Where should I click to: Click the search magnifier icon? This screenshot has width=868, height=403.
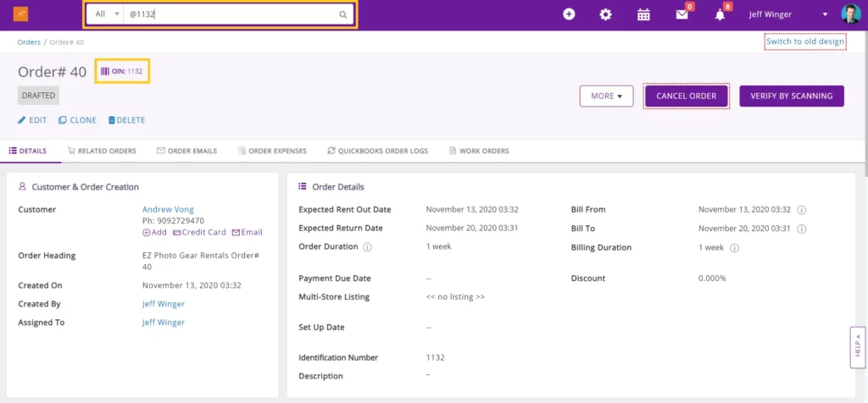pyautogui.click(x=343, y=15)
